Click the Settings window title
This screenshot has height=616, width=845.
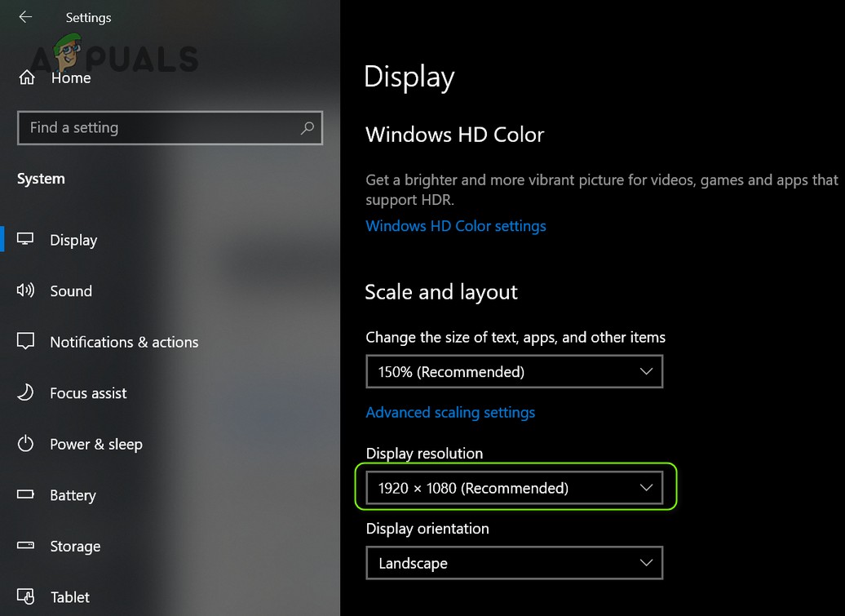(88, 18)
